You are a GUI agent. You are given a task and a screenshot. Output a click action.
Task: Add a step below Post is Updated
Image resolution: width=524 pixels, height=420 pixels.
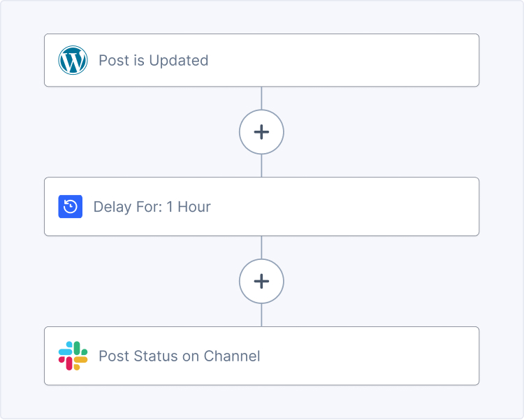click(x=261, y=132)
